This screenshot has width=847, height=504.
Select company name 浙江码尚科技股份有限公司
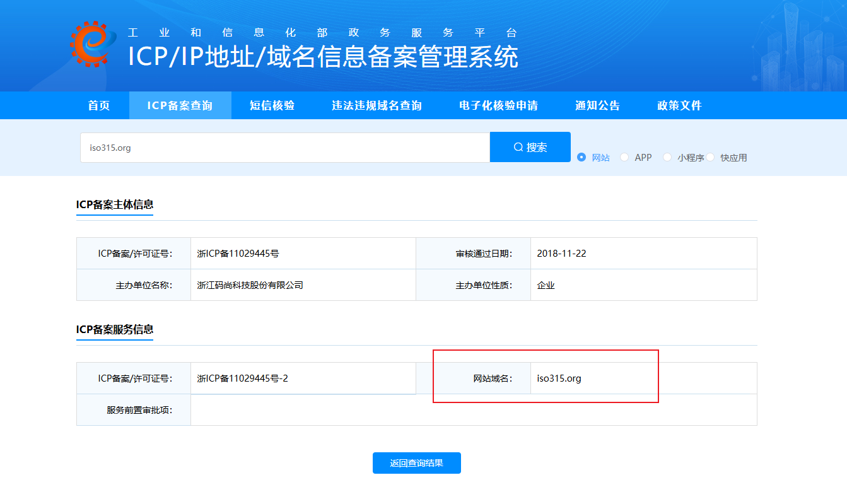click(250, 285)
